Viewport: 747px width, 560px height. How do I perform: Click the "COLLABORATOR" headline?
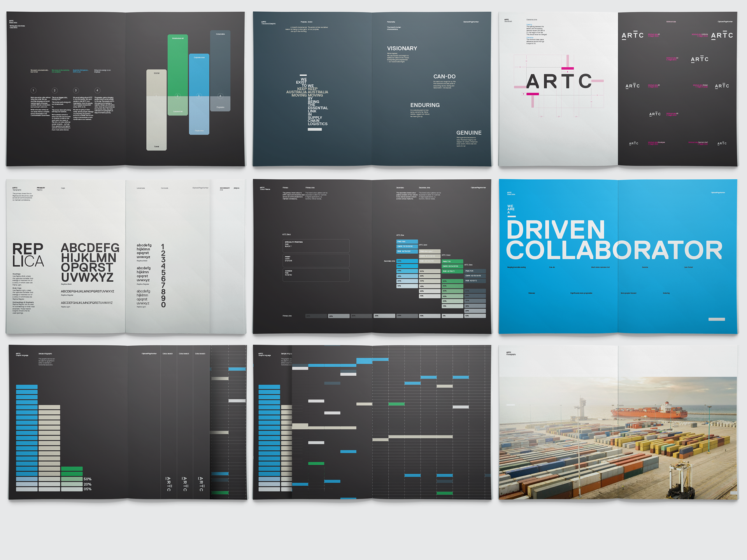pos(614,250)
